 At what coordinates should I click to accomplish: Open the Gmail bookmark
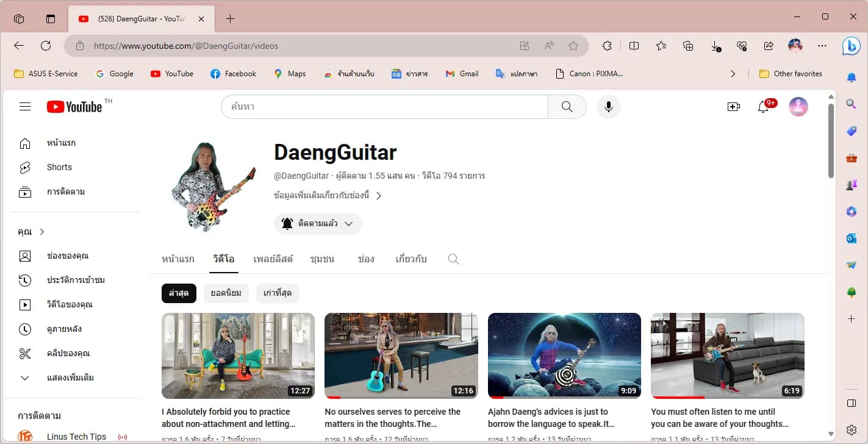pos(462,74)
